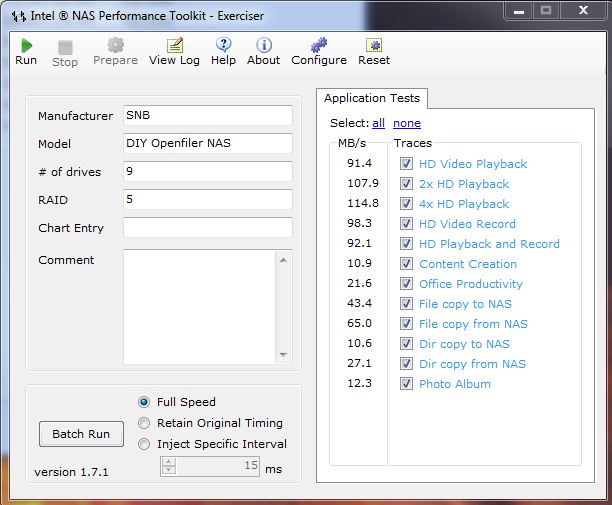Click the Prepare gear icon
The height and width of the screenshot is (505, 612).
[x=116, y=45]
